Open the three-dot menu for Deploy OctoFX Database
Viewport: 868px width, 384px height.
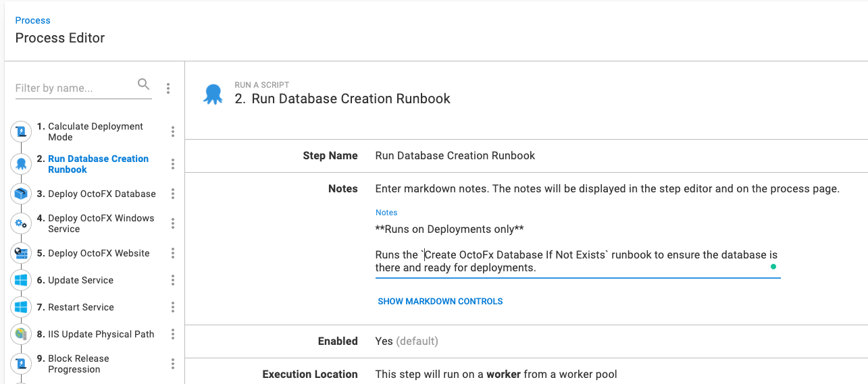[x=173, y=194]
